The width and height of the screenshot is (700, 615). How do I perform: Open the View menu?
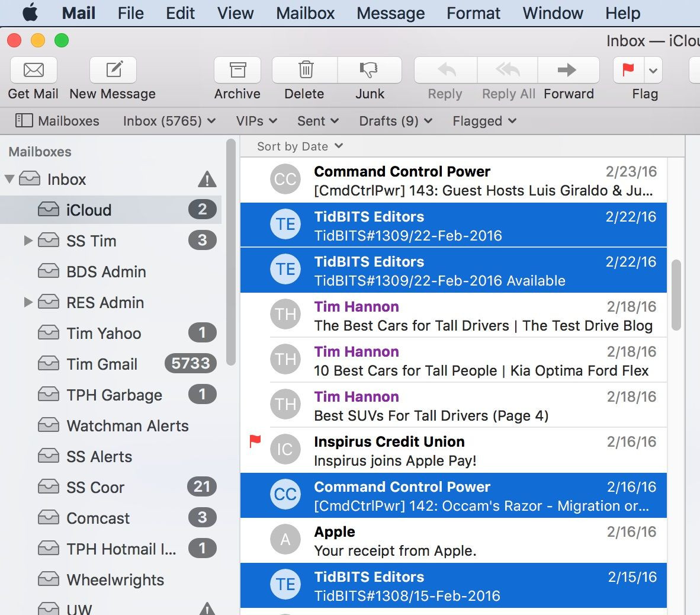(235, 14)
